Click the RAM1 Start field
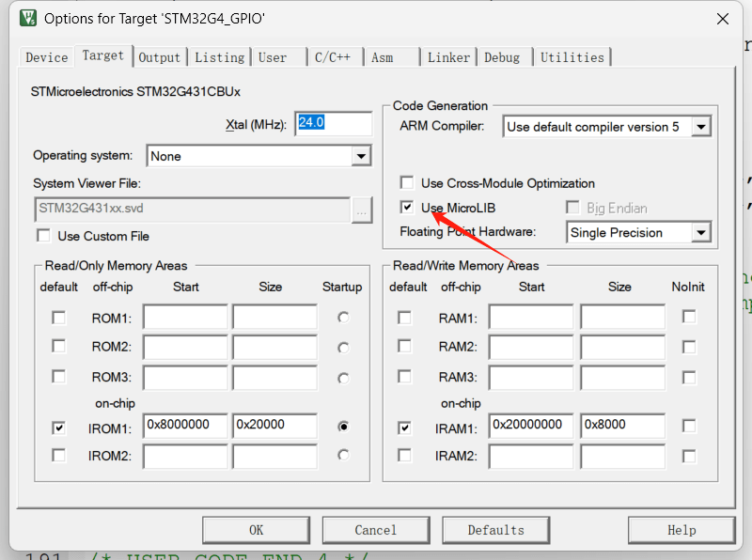The height and width of the screenshot is (560, 752). [x=531, y=317]
